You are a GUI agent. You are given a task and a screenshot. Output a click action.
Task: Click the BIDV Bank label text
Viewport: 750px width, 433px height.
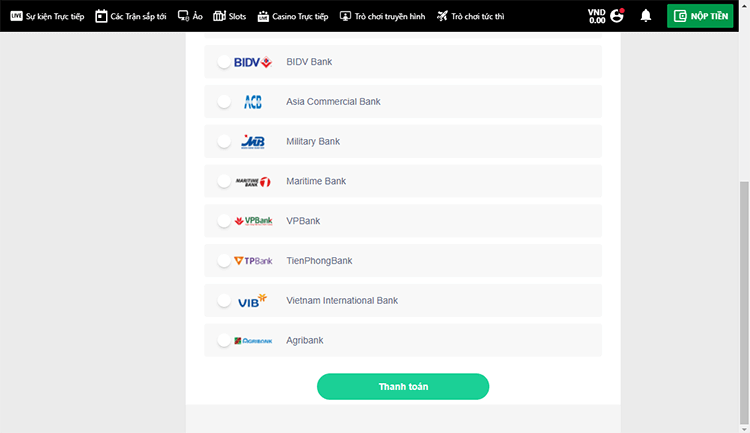309,62
